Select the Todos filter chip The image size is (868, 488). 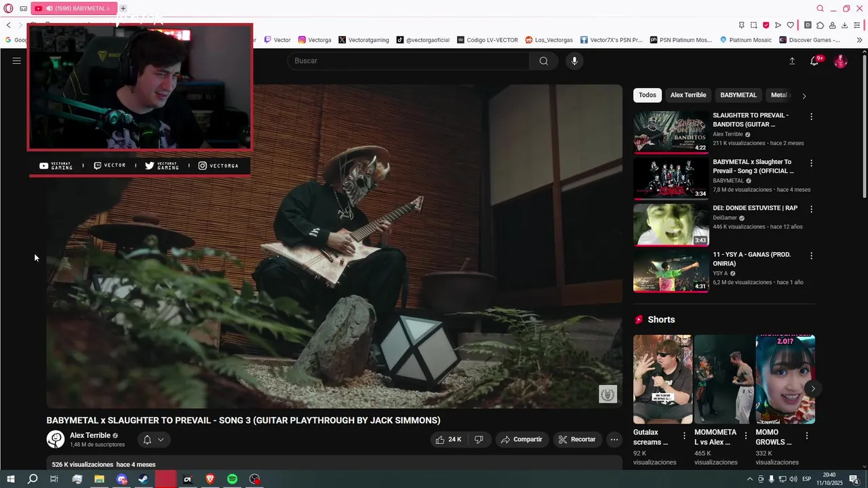[x=648, y=95]
